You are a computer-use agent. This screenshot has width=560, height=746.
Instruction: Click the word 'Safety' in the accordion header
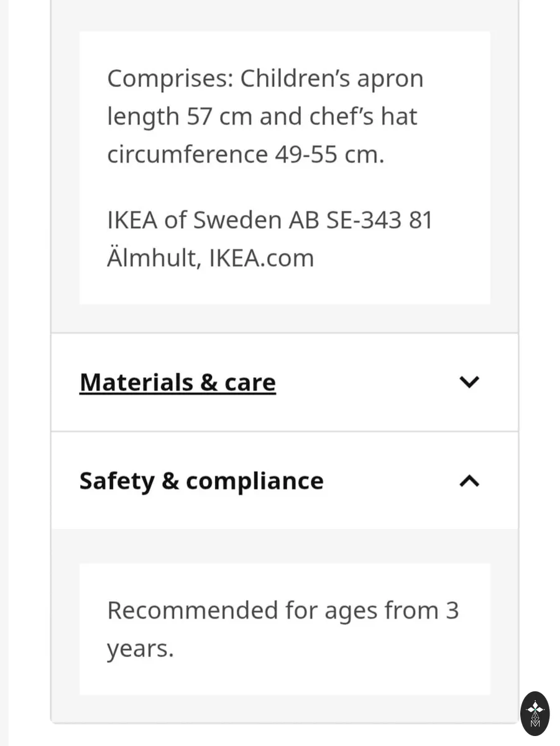coord(117,482)
